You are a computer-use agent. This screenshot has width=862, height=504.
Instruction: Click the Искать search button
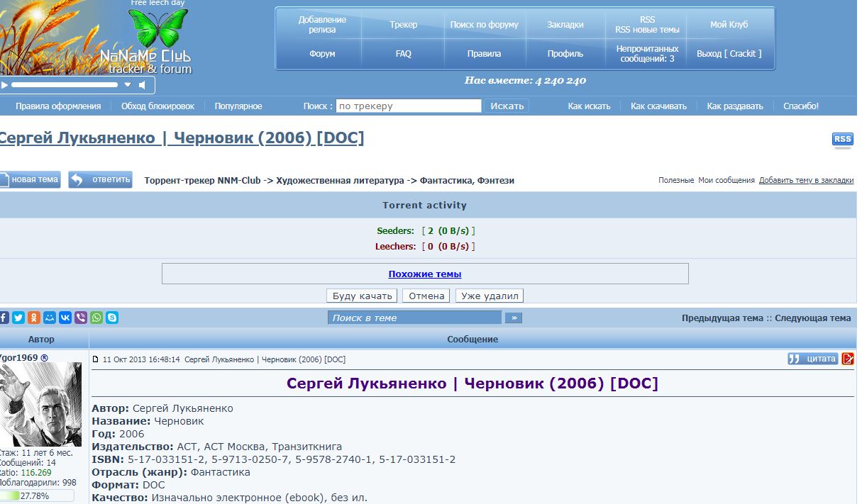click(507, 106)
